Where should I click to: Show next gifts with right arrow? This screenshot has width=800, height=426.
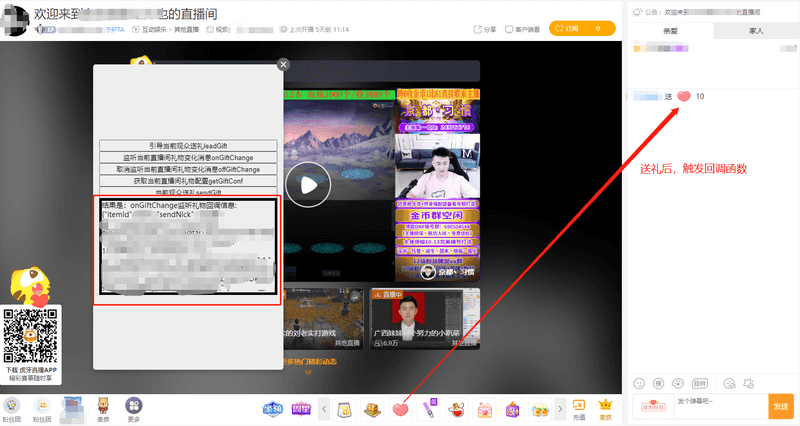pyautogui.click(x=560, y=409)
